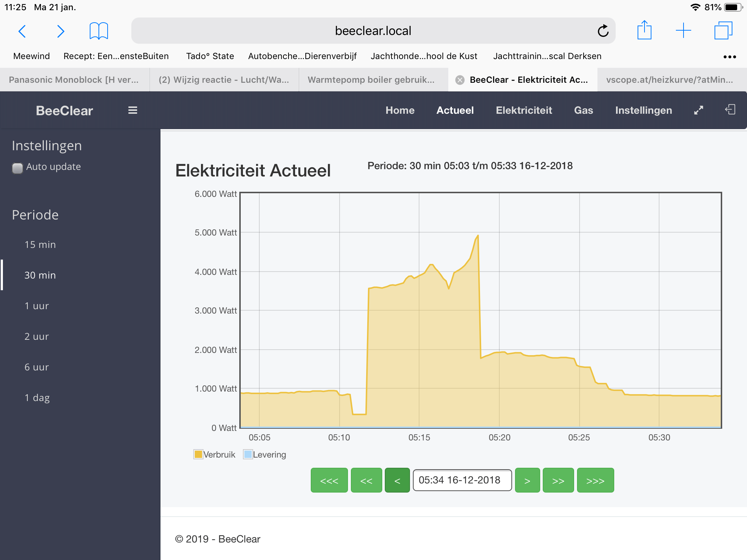Click the logout icon in navbar

coord(730,109)
